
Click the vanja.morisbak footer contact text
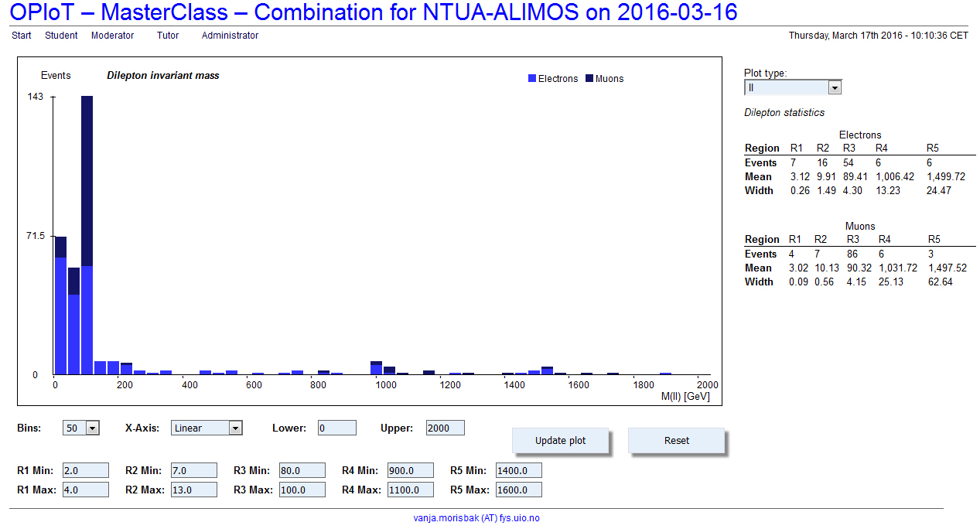[x=476, y=518]
